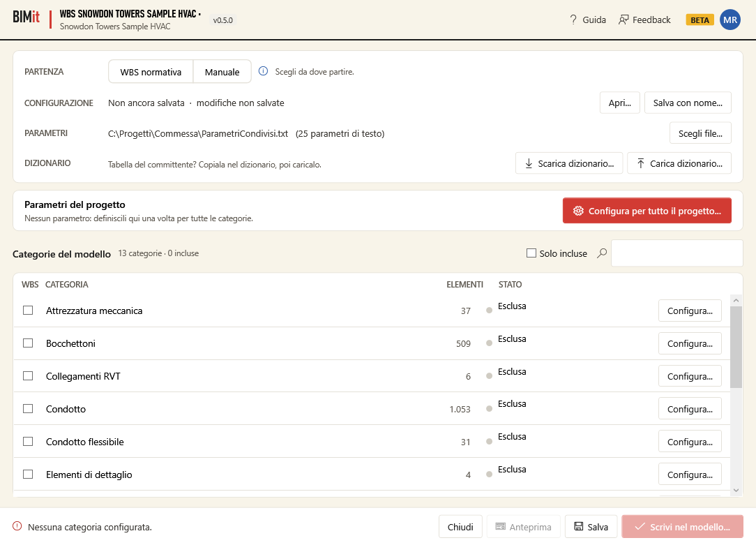Screen dimensions: 756x545
Task: Enable the Collegamenti RVT checkbox
Action: [x=28, y=375]
